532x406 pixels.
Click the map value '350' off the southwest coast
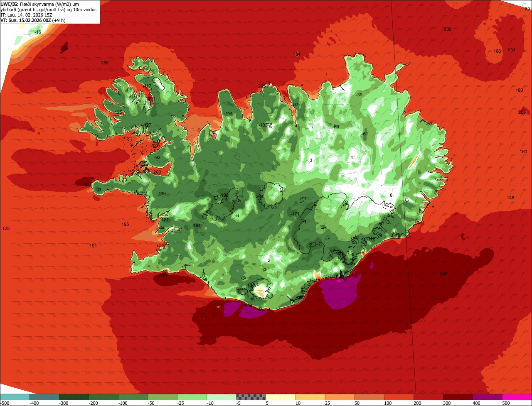[x=163, y=275]
